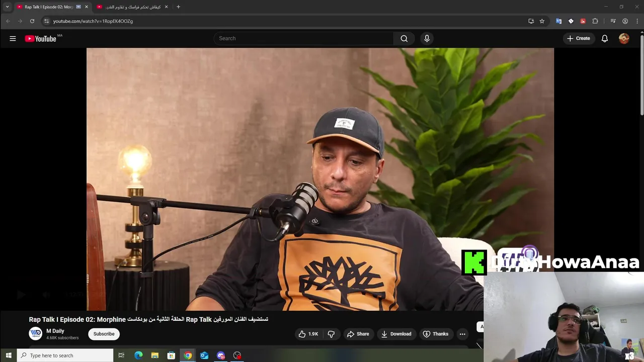The width and height of the screenshot is (644, 362).
Task: Download the video
Action: click(x=396, y=334)
